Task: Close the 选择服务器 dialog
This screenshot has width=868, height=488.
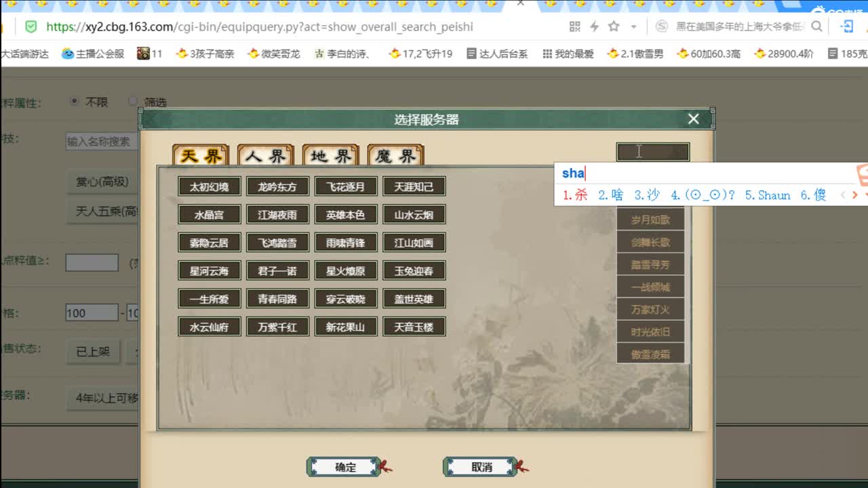Action: [x=693, y=119]
